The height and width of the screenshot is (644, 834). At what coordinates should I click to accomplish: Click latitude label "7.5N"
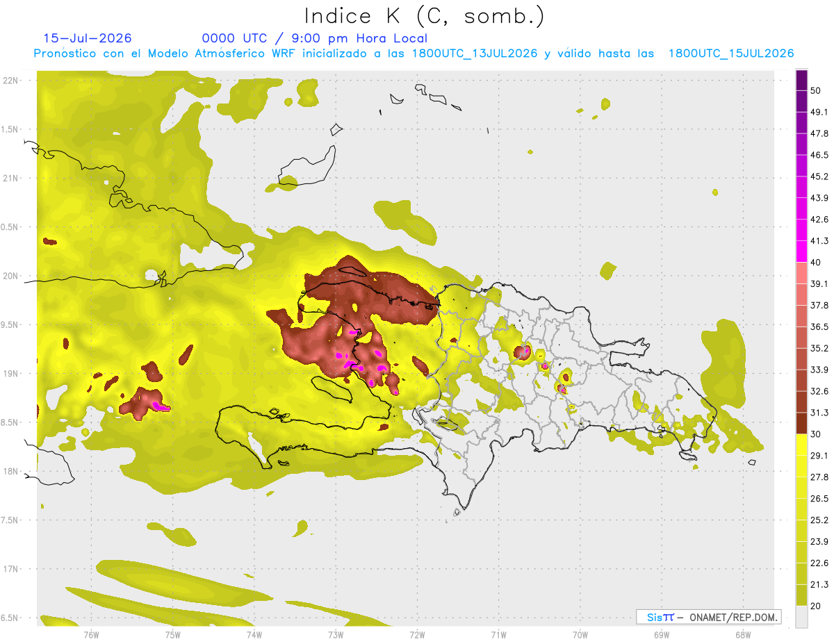pos(10,520)
